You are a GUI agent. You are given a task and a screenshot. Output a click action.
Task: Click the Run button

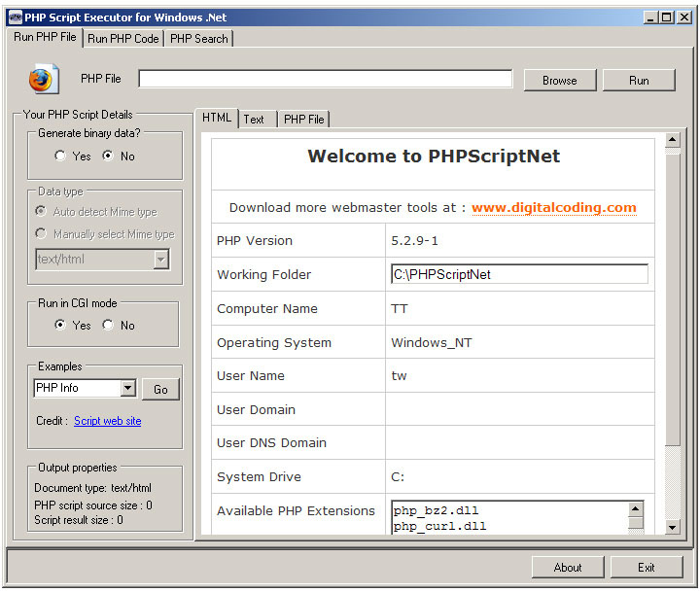coord(639,81)
